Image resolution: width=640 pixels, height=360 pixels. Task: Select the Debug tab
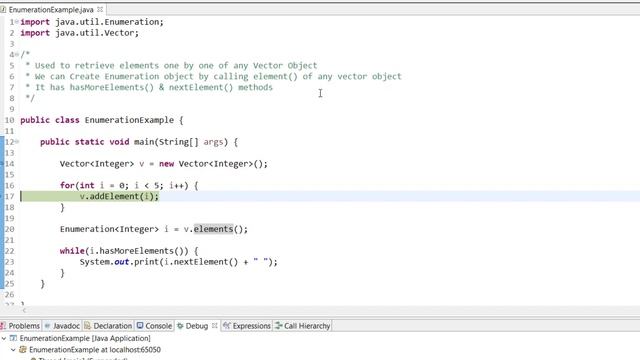tap(197, 326)
